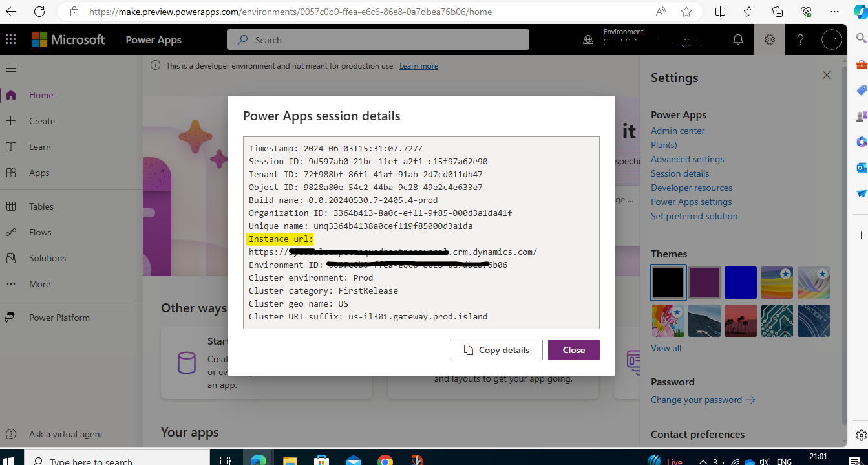The width and height of the screenshot is (868, 465).
Task: Click View all themes link
Action: [x=666, y=348]
